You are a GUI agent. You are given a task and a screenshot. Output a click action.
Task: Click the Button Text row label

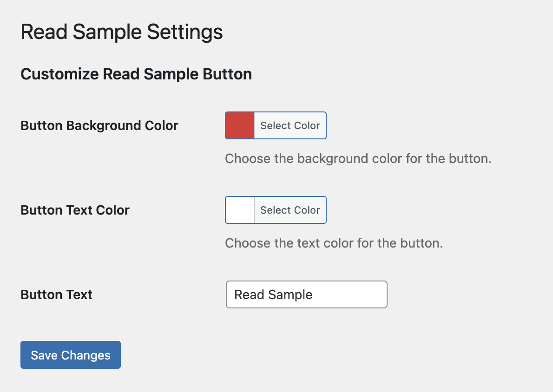click(56, 295)
